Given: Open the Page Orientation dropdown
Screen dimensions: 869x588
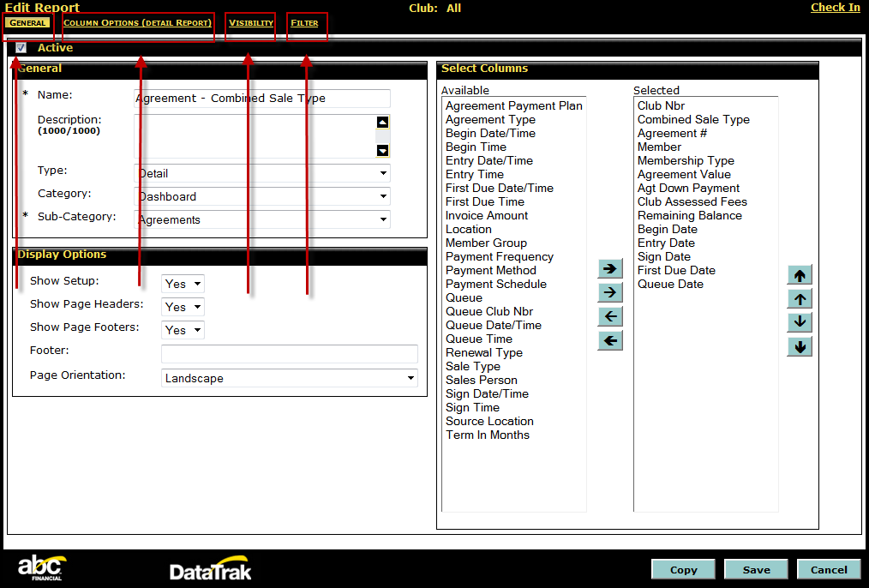Looking at the screenshot, I should pos(290,379).
